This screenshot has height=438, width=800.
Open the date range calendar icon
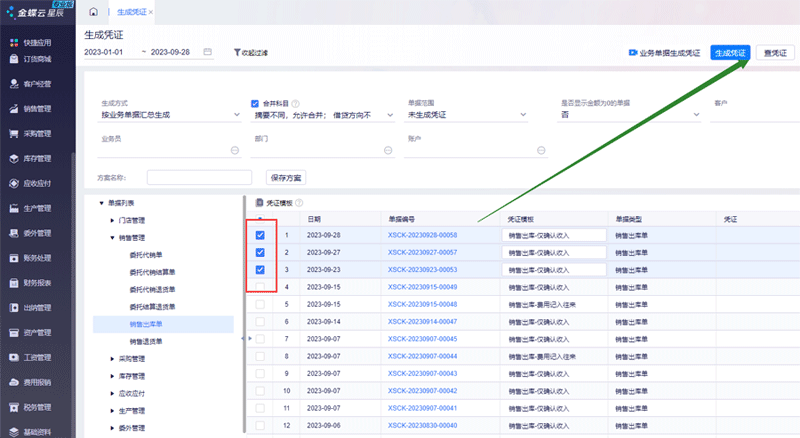[x=208, y=52]
